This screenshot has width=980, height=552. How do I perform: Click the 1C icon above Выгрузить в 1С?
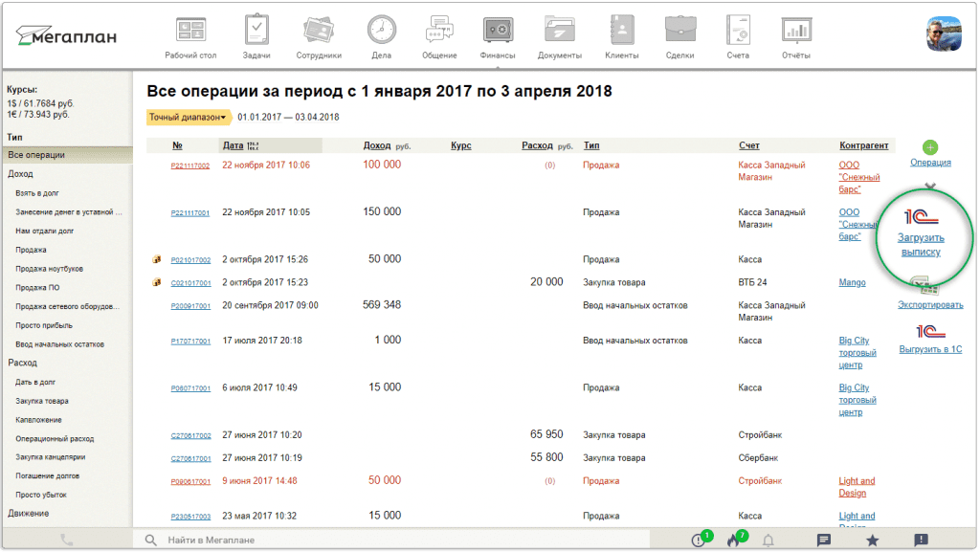[x=930, y=332]
